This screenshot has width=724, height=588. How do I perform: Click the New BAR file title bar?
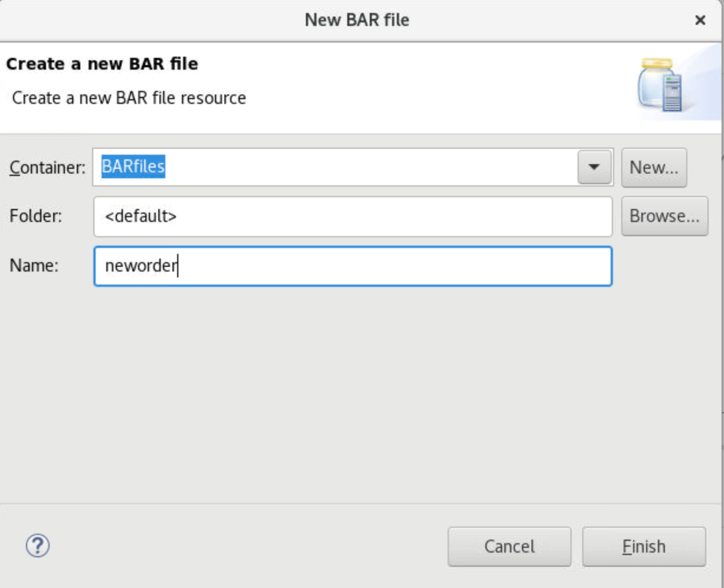[x=357, y=19]
